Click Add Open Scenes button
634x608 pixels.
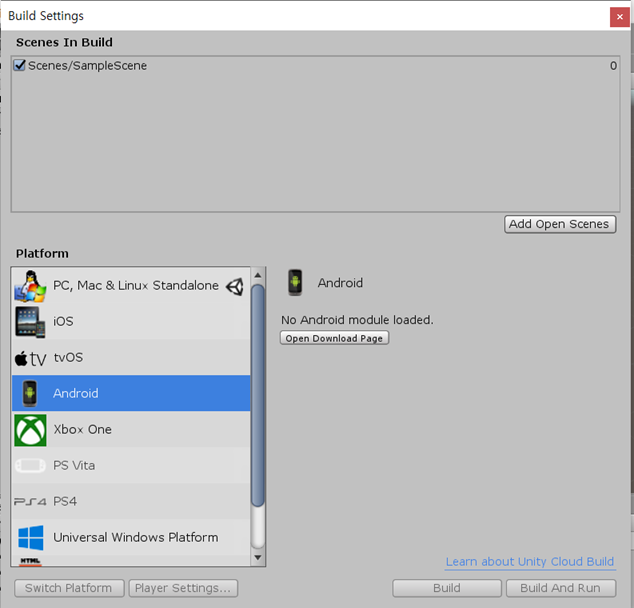tap(560, 224)
